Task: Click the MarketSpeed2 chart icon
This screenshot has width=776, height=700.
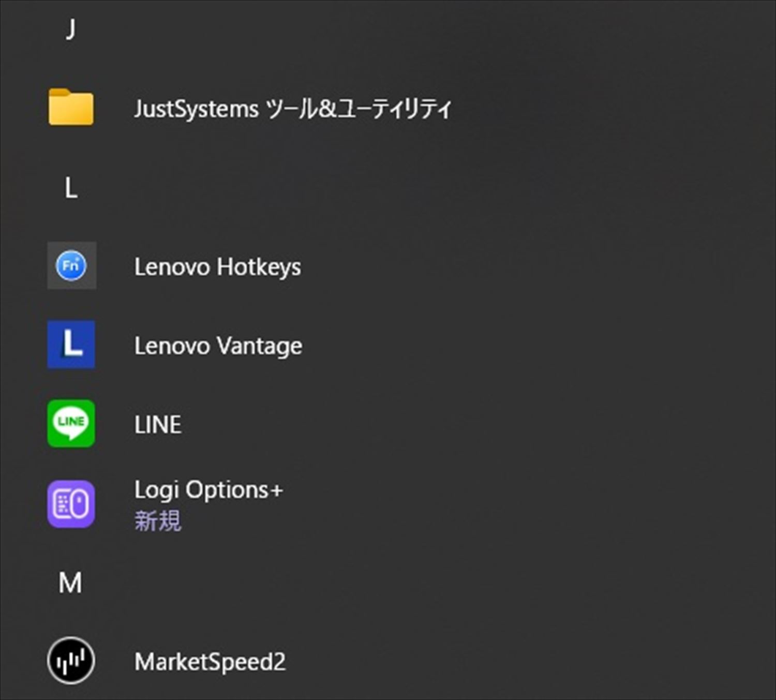Action: click(71, 661)
